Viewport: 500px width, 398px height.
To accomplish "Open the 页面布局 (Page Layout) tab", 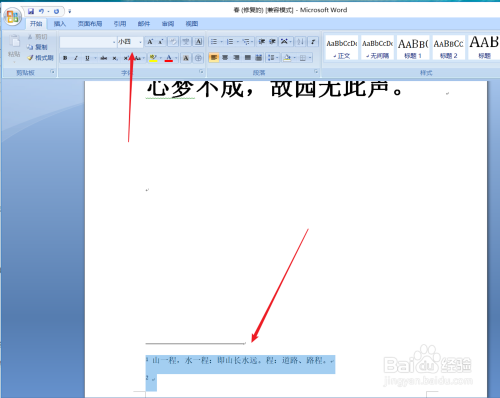I will [x=90, y=24].
